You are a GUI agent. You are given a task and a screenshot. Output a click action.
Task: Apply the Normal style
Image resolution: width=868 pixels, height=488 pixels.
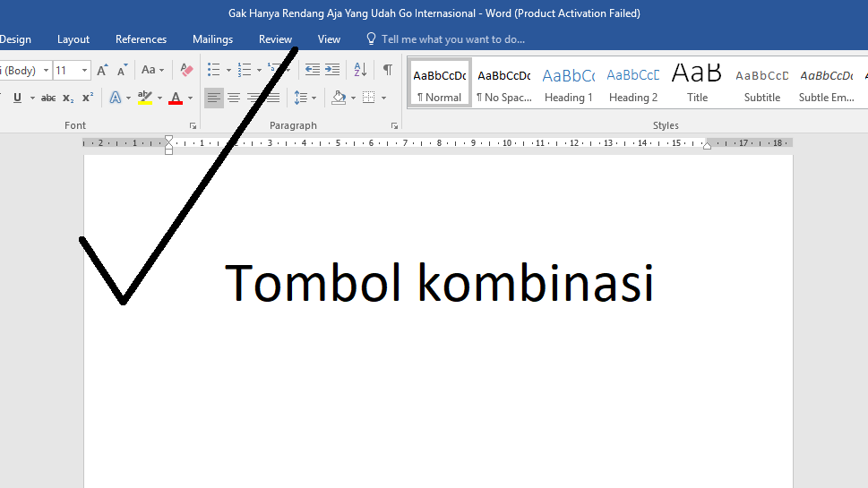click(x=440, y=83)
